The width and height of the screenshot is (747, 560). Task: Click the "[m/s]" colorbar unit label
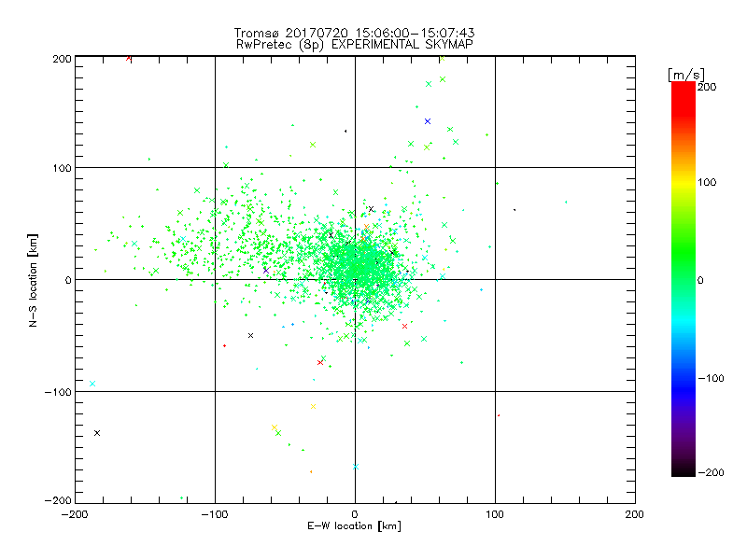pyautogui.click(x=686, y=75)
